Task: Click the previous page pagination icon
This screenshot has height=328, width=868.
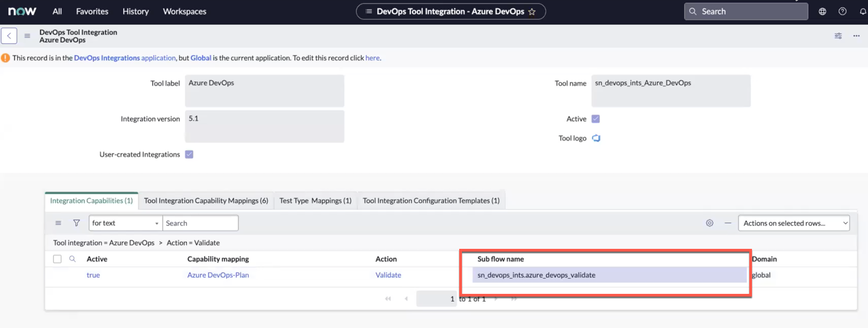Action: 406,299
